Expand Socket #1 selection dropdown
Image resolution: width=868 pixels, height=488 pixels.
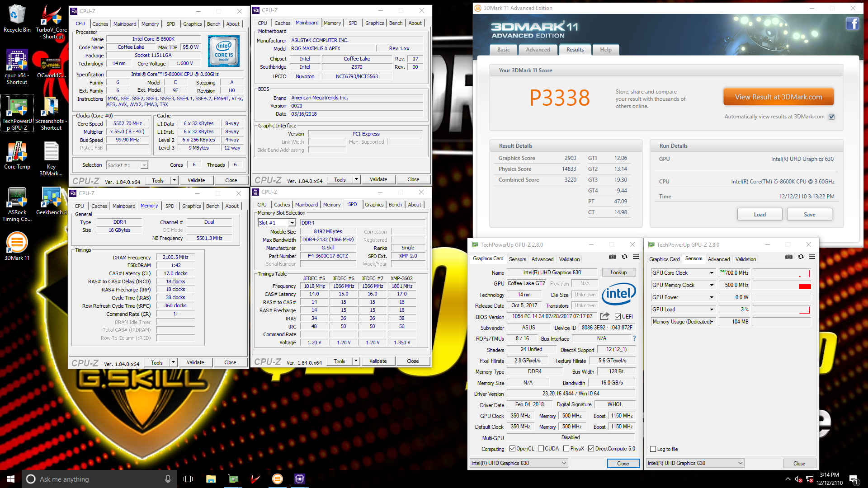[x=144, y=165]
